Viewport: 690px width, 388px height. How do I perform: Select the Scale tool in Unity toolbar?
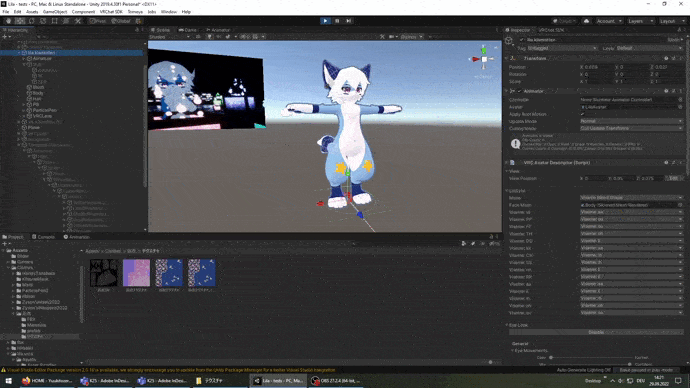coord(43,21)
